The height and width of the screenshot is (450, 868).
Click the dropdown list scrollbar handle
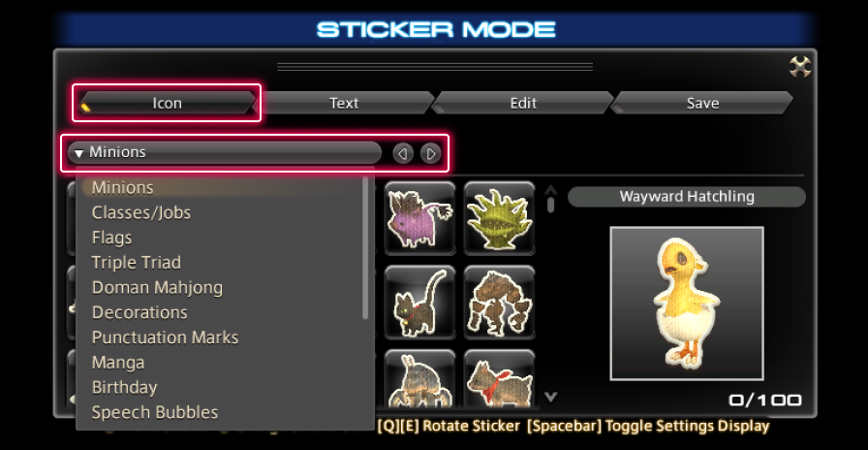click(365, 247)
